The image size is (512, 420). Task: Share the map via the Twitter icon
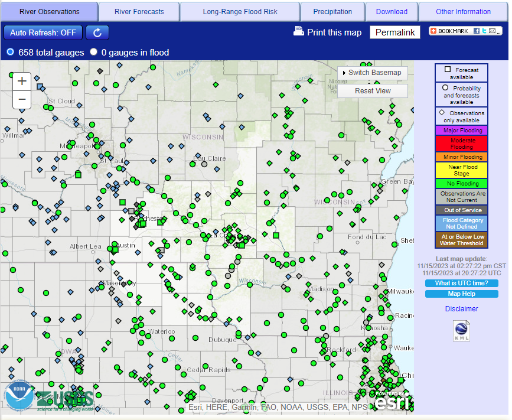click(483, 31)
